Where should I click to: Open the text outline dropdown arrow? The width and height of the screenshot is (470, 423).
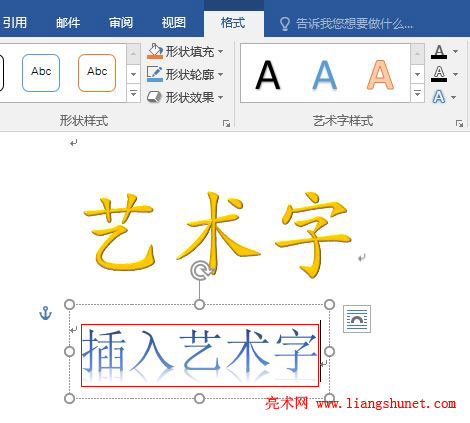[456, 74]
